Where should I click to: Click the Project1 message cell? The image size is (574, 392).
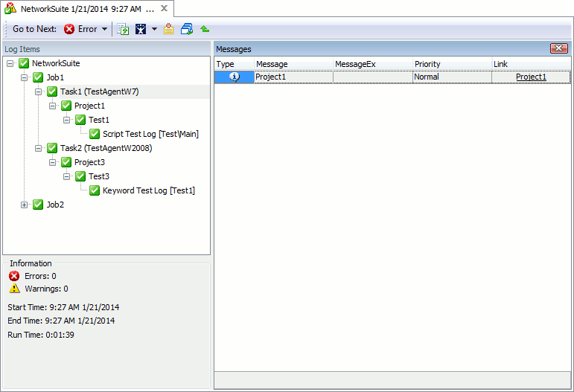pos(293,77)
